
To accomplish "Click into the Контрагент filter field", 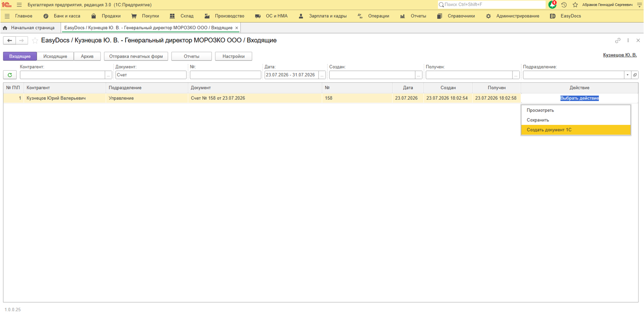I will (63, 75).
